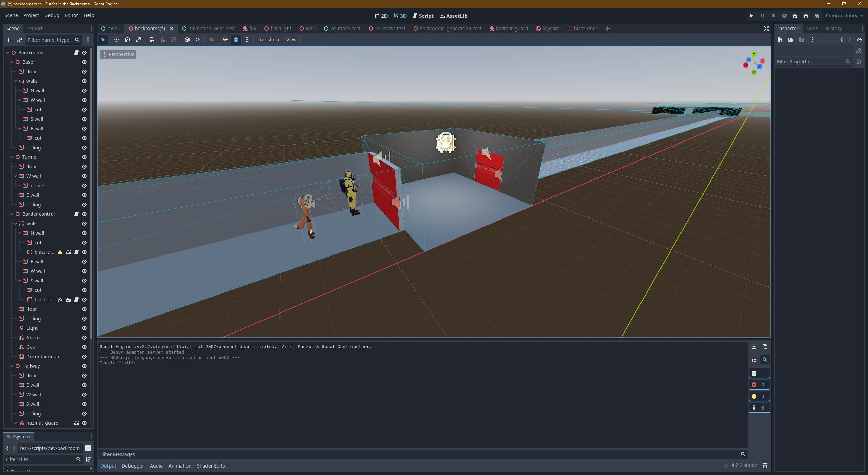Toggle preview sunlight icon

pos(225,40)
